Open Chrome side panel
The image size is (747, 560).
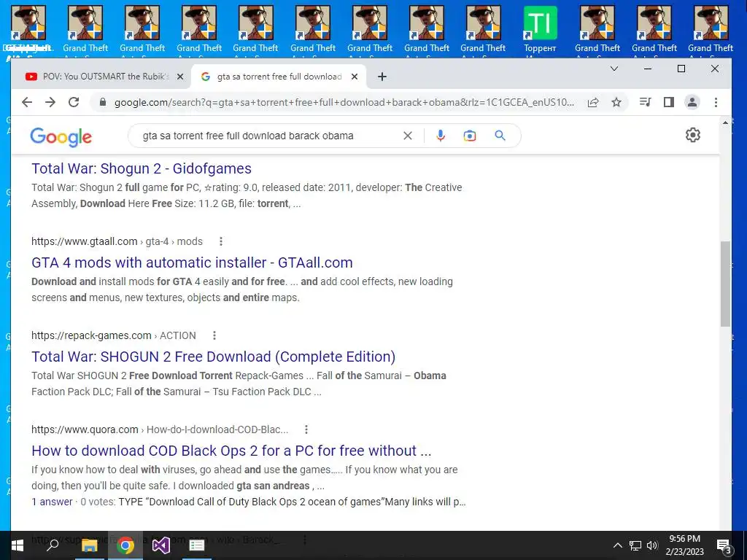tap(669, 102)
